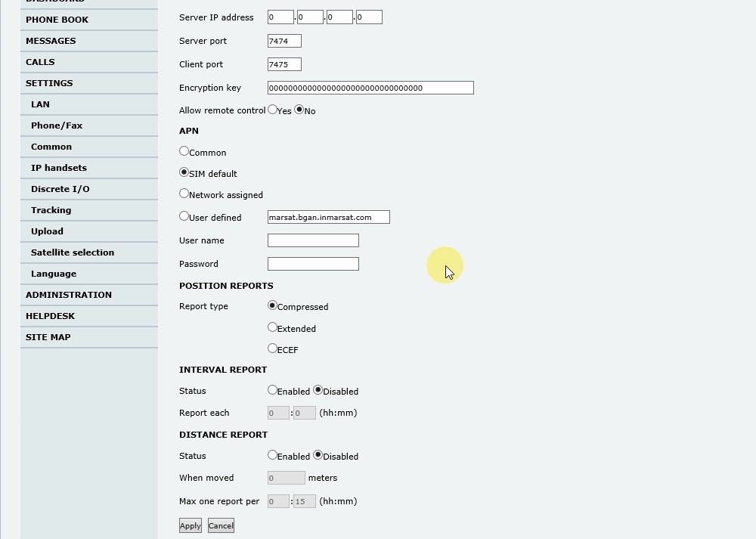The image size is (756, 539).
Task: Click the Cancel button
Action: (x=221, y=526)
